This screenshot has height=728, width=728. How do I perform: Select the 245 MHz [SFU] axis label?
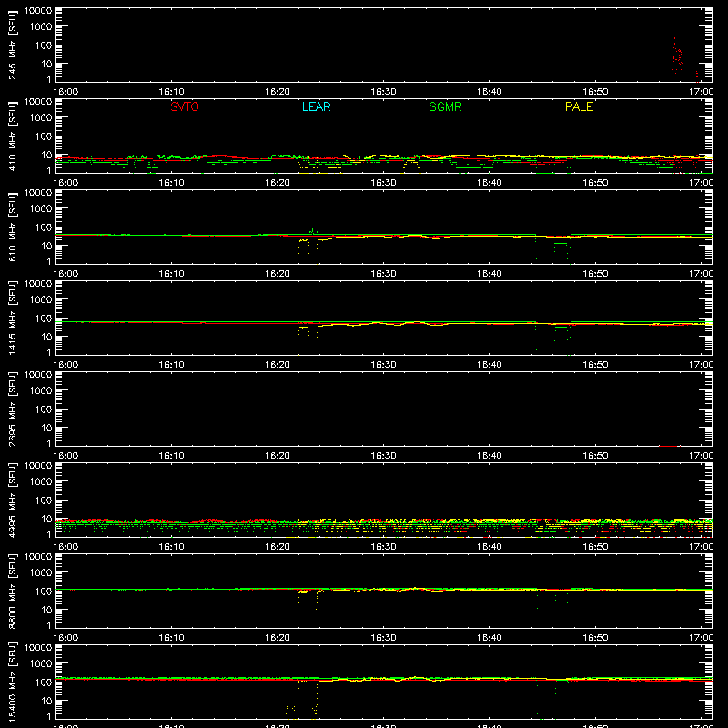click(x=13, y=45)
